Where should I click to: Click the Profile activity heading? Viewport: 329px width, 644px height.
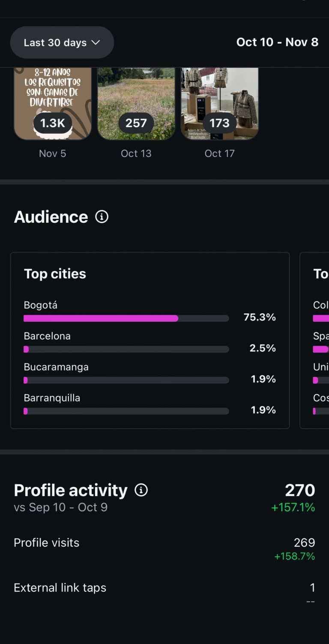click(71, 490)
